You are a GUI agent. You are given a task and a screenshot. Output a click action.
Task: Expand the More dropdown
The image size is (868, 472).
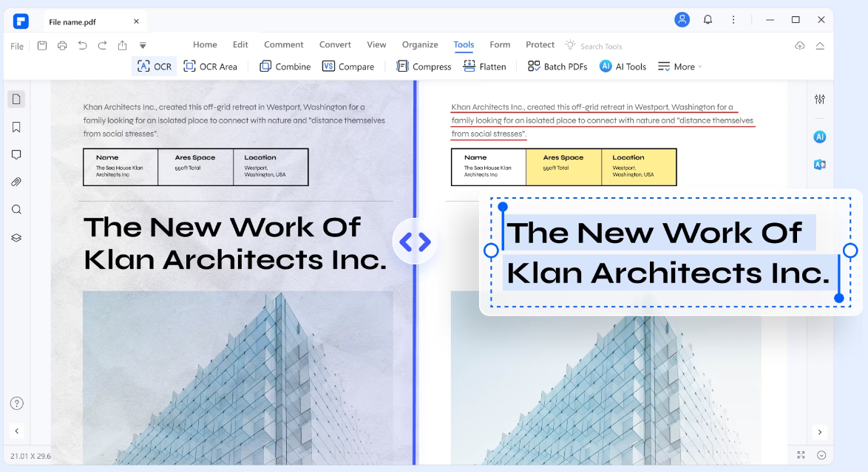(679, 66)
